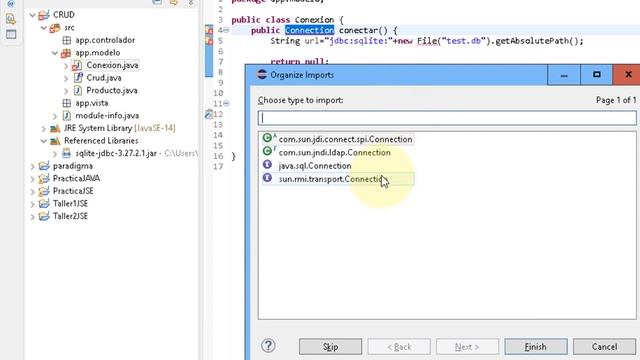Click the Cancel button
Viewport: 640px width, 360px height.
click(604, 347)
